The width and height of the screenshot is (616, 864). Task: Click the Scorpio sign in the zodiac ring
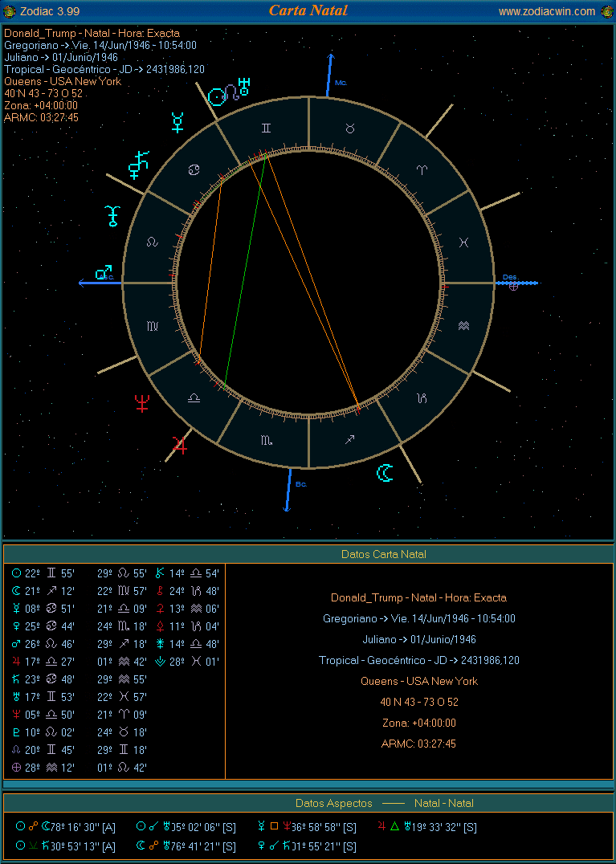point(267,439)
